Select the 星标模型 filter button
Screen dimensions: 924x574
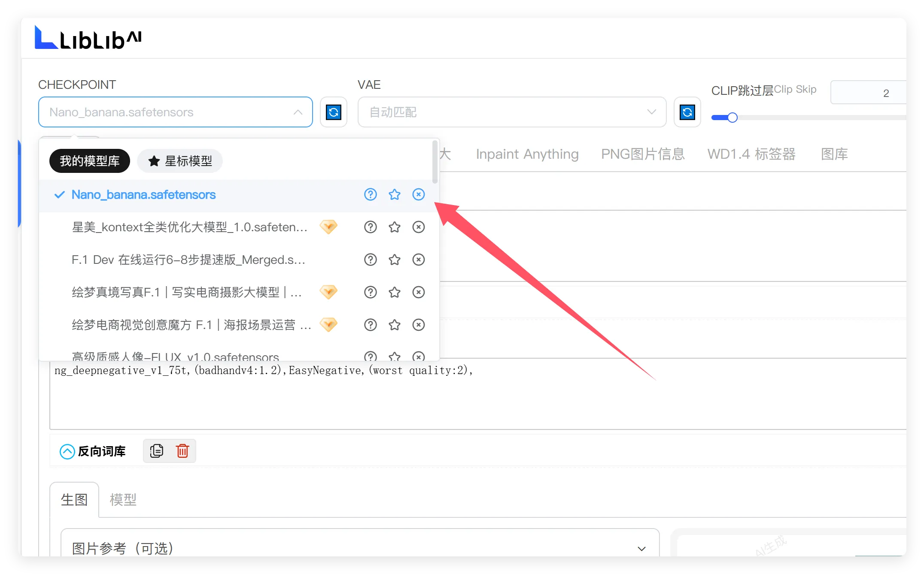click(179, 161)
